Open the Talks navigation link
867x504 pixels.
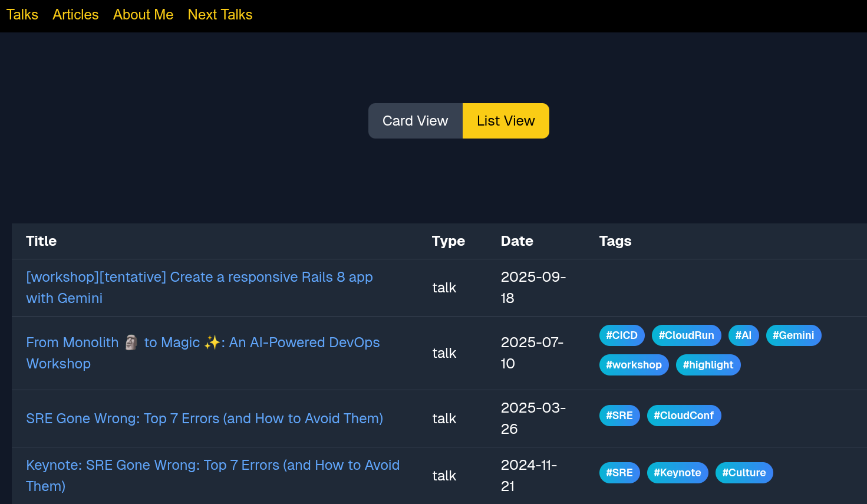coord(22,15)
